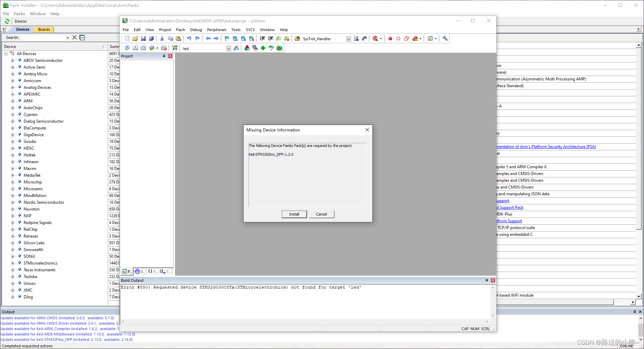Expand the NXP device node
The height and width of the screenshot is (349, 644).
13,216
